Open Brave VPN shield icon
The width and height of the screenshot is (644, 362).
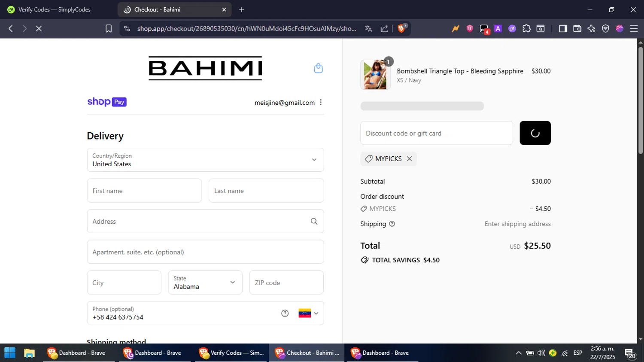click(x=605, y=28)
